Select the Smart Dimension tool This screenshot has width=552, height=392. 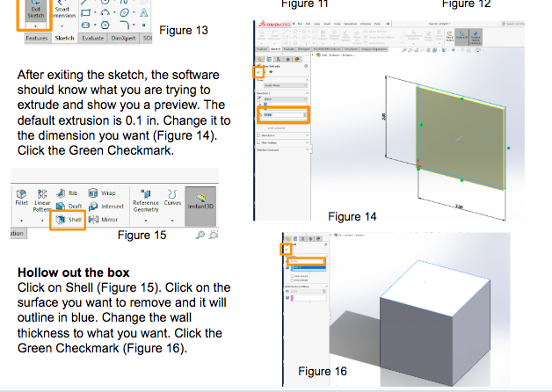[x=62, y=10]
